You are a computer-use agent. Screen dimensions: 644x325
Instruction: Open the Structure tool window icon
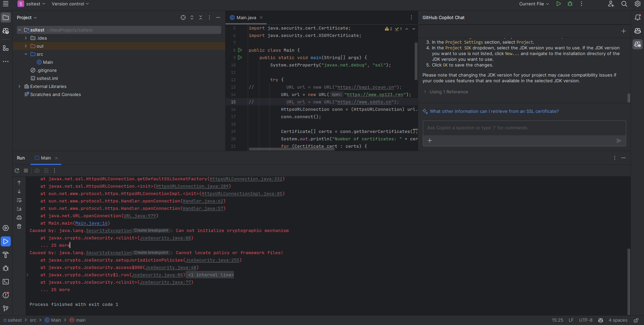tap(6, 48)
